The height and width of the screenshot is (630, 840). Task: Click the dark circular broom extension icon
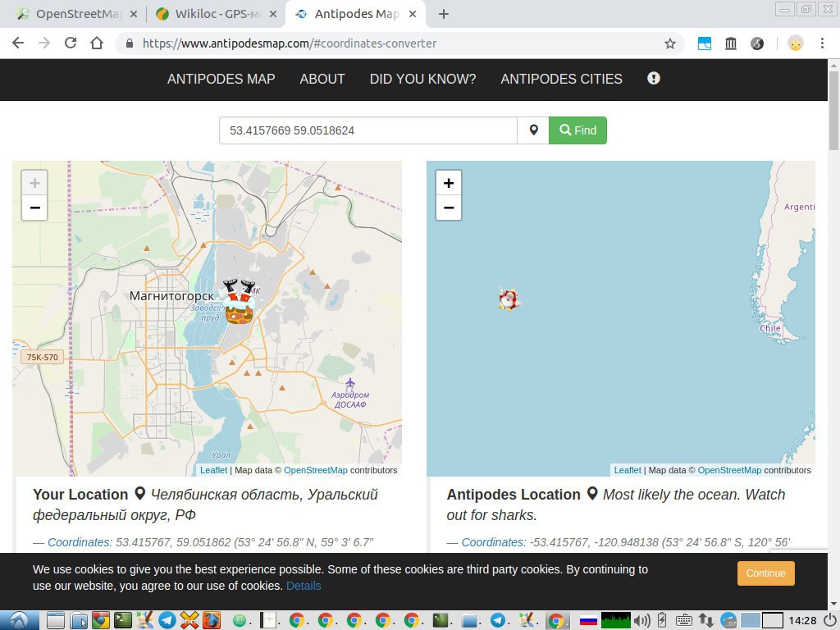click(x=757, y=43)
